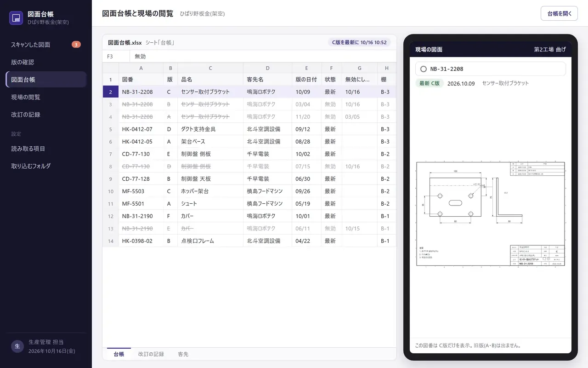Open 取り込むフォルダ settings

(46, 166)
